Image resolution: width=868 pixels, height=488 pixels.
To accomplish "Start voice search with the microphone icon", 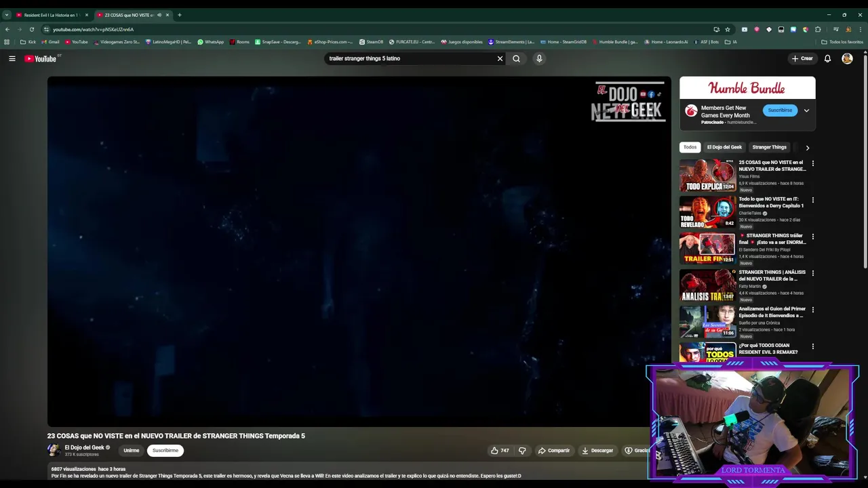I will [x=539, y=59].
